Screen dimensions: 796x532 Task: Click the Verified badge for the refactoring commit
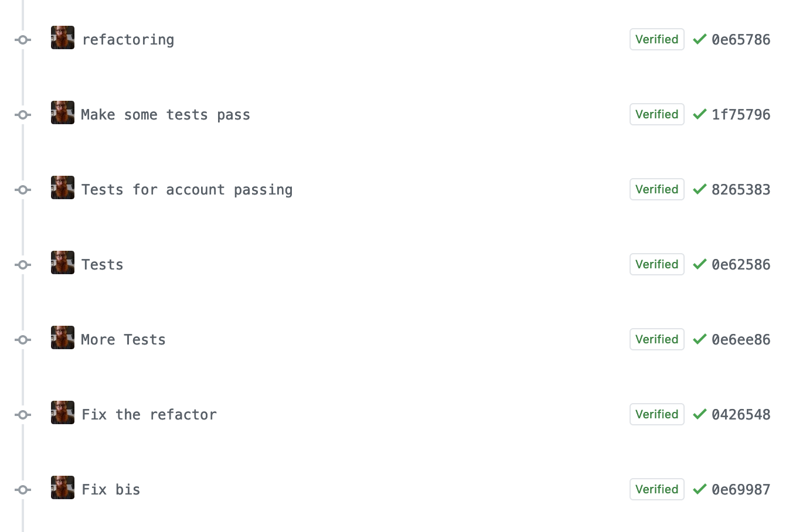click(x=657, y=39)
